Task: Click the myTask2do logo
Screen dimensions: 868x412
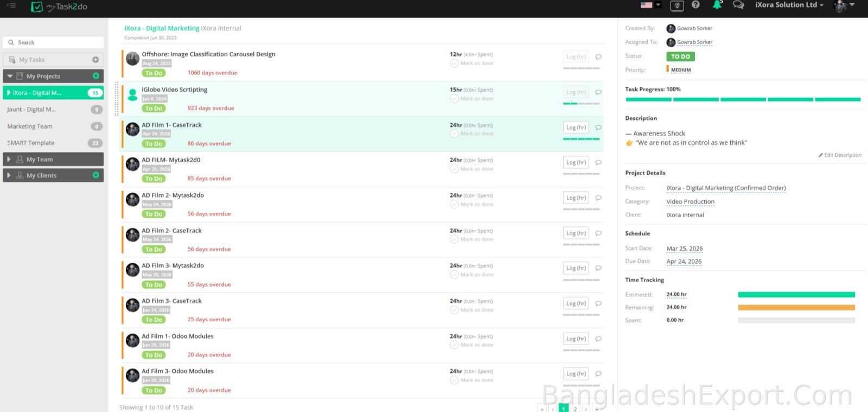Action: pos(59,7)
